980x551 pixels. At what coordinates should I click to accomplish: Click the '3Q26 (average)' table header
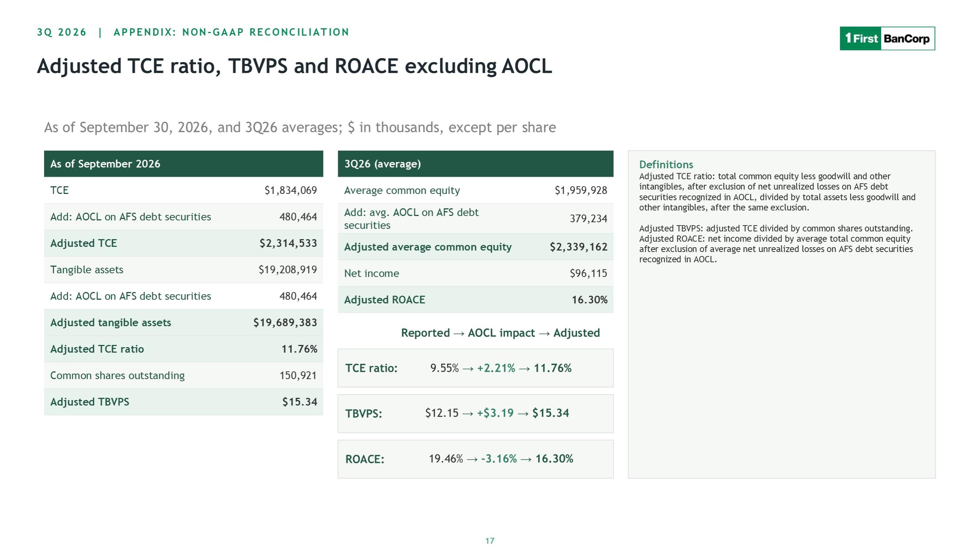tap(476, 164)
